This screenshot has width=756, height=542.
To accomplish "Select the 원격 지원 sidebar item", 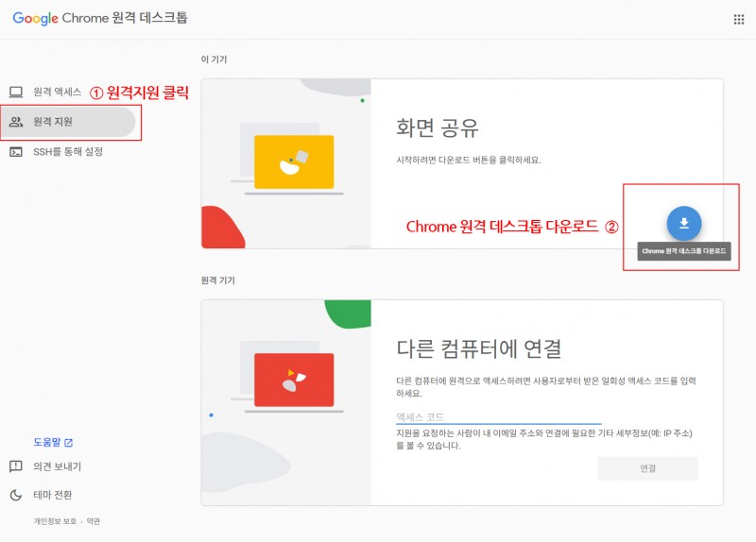I will (x=67, y=122).
